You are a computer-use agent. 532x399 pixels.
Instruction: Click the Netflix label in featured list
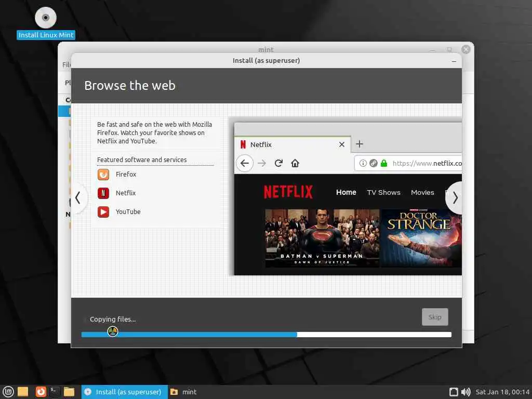tap(126, 193)
